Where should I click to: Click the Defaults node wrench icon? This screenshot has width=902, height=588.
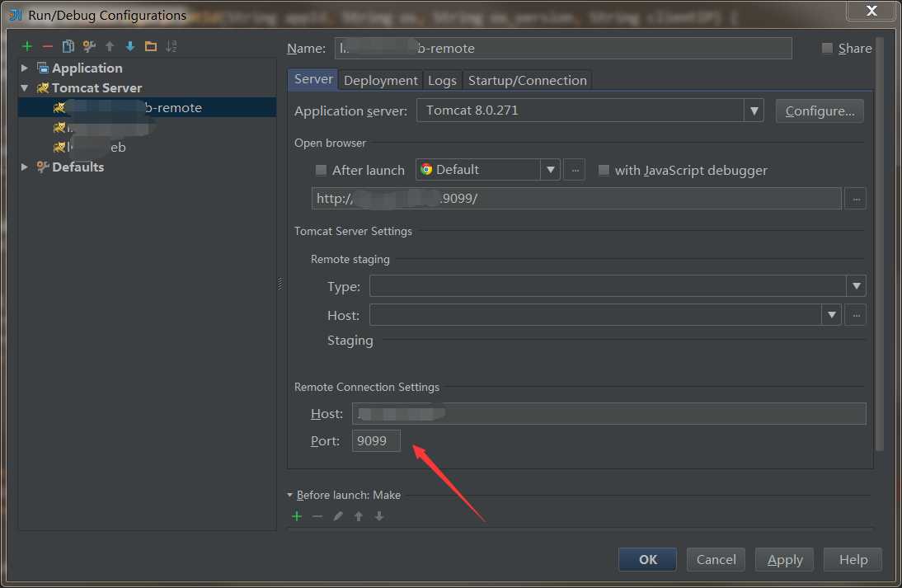(x=43, y=167)
